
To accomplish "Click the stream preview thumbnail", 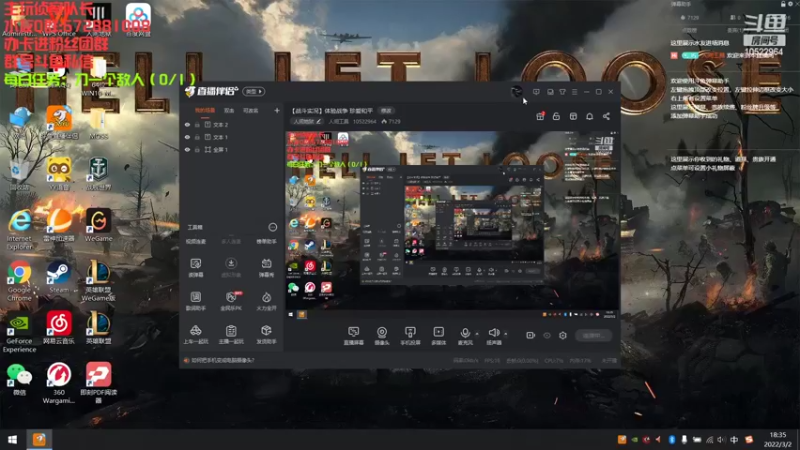I will [452, 226].
